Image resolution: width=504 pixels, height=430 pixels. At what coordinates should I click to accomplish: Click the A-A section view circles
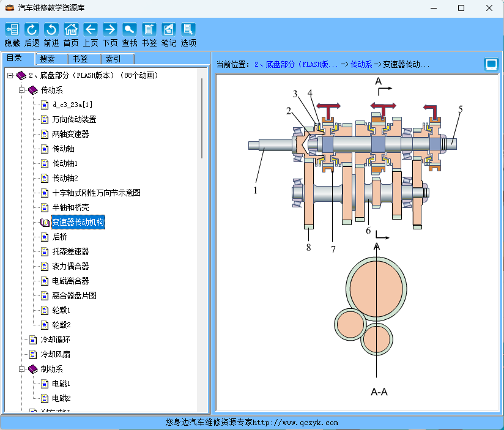tap(371, 307)
